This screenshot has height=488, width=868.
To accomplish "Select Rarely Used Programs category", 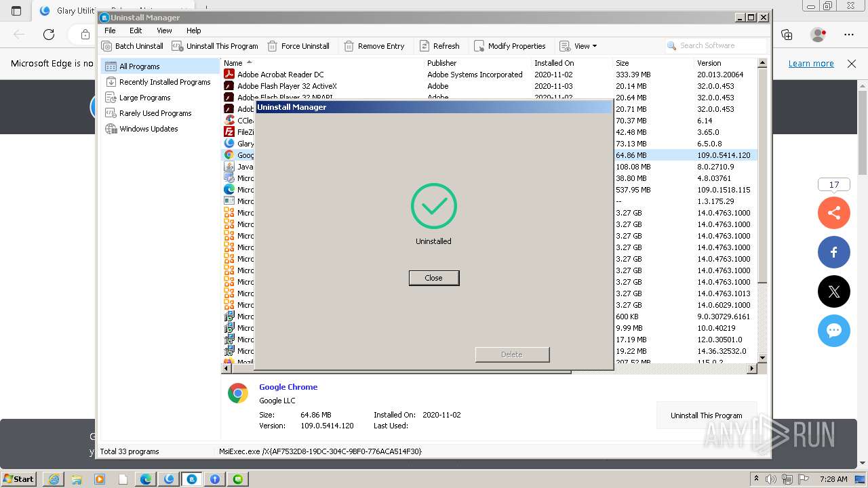I will click(160, 113).
